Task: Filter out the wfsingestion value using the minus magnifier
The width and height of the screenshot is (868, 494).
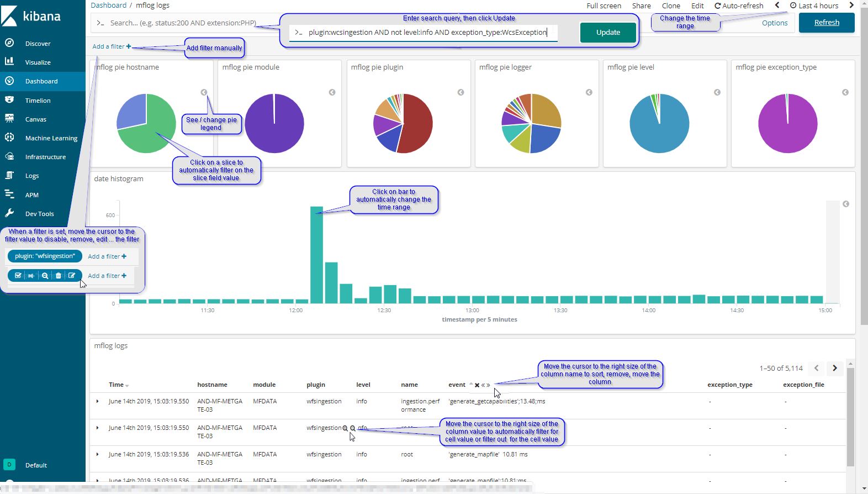Action: click(353, 428)
